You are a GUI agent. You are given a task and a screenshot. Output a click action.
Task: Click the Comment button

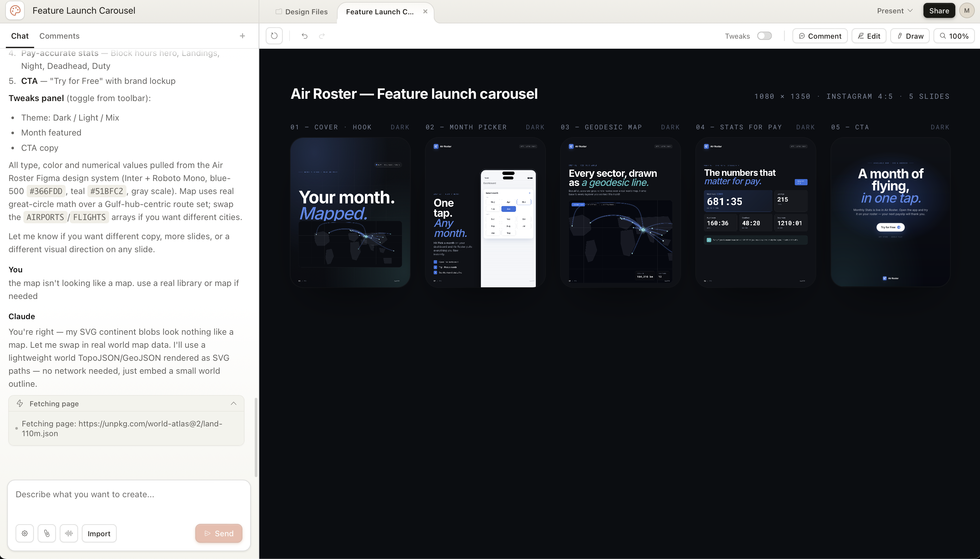(x=820, y=36)
